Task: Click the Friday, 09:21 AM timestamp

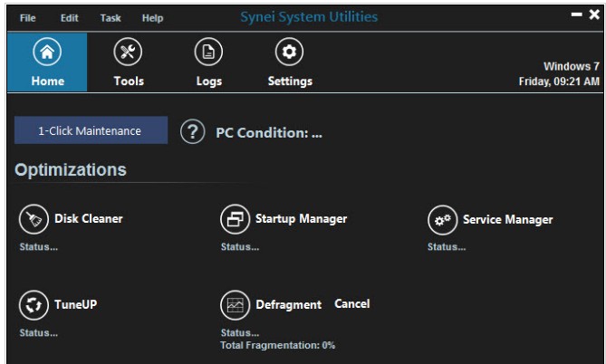Action: click(x=559, y=81)
